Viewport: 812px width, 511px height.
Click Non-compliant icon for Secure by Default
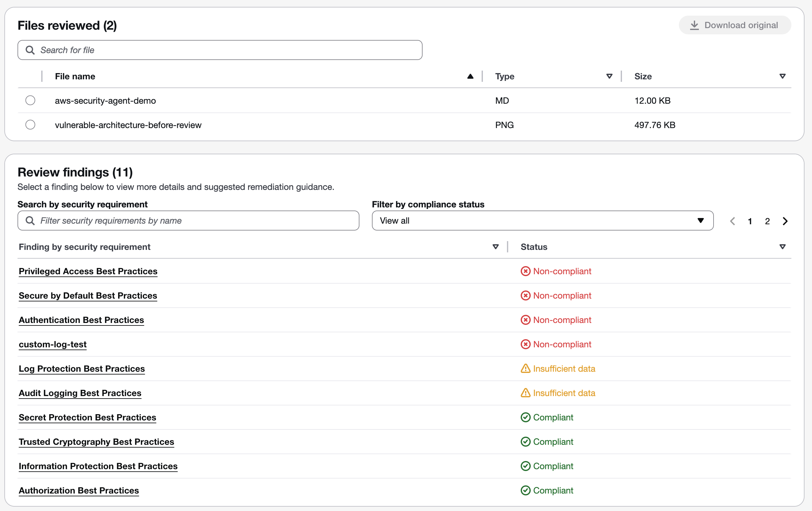(x=525, y=295)
